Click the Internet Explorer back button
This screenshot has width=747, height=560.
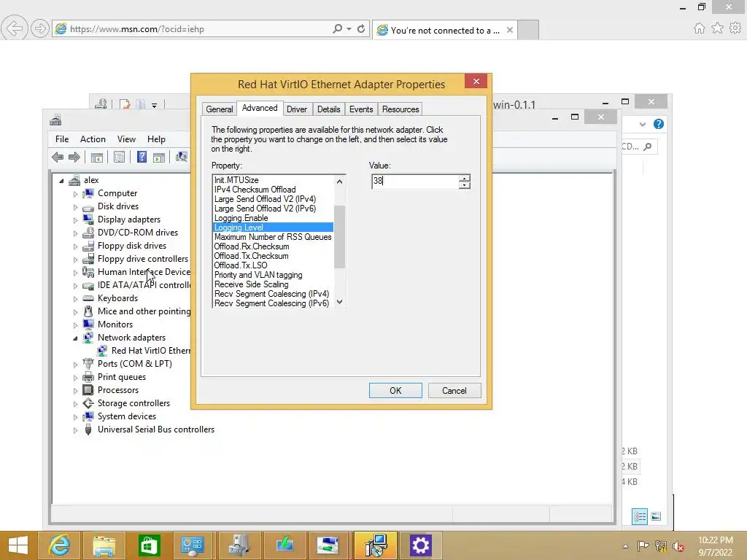coord(14,28)
